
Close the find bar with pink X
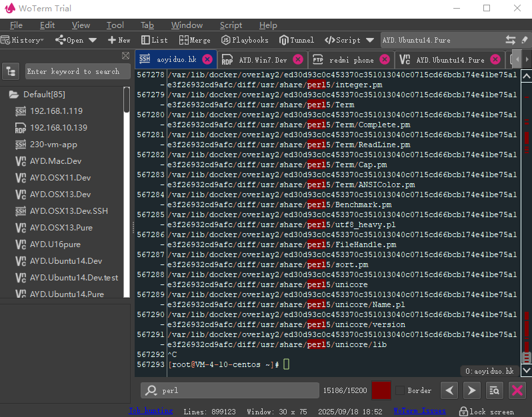[x=517, y=390]
